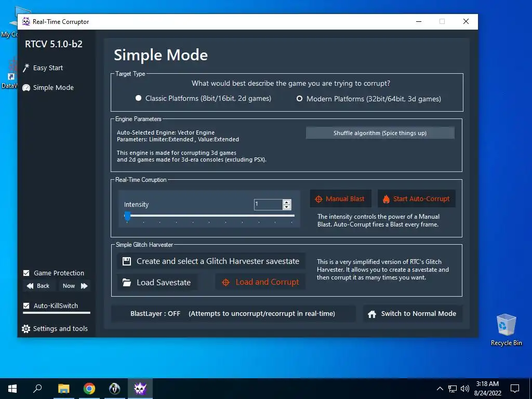Select Modern Platforms radio button

pyautogui.click(x=299, y=99)
